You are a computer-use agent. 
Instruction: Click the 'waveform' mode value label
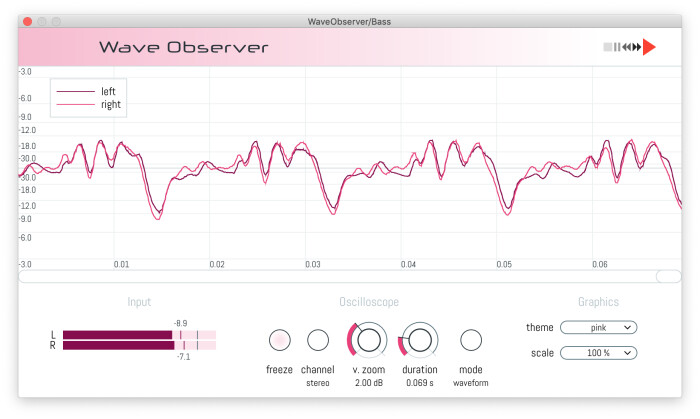(471, 383)
